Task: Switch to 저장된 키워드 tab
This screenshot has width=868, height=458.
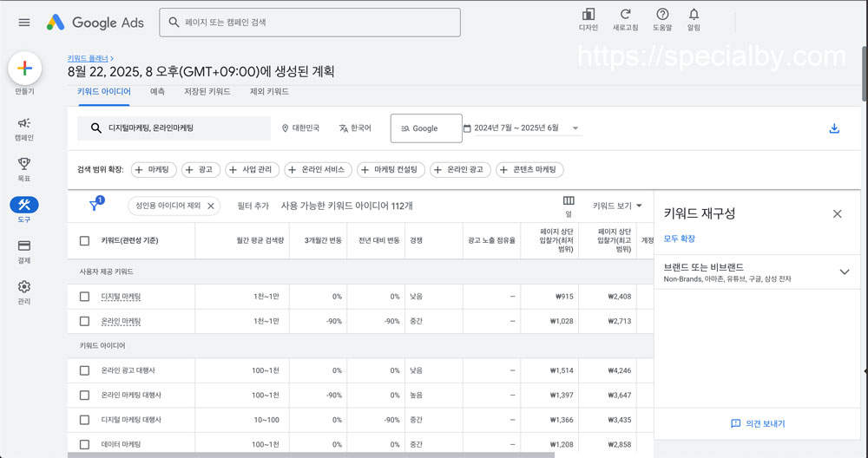Action: tap(207, 92)
